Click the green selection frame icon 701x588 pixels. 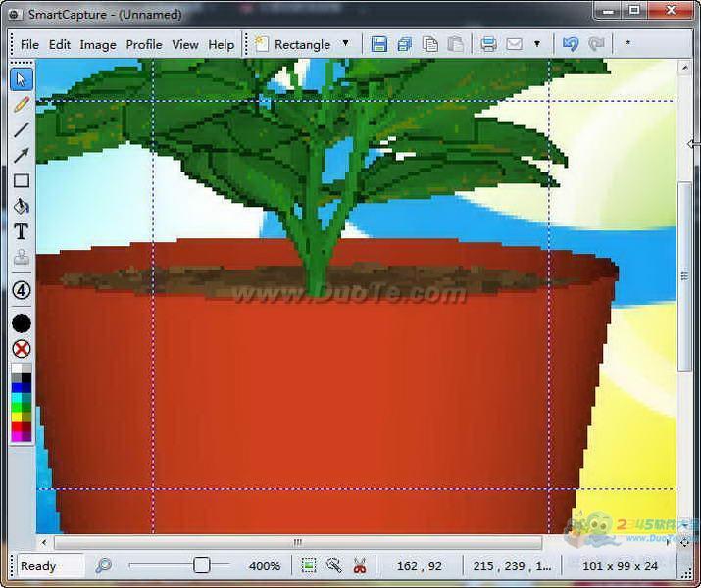pos(309,565)
